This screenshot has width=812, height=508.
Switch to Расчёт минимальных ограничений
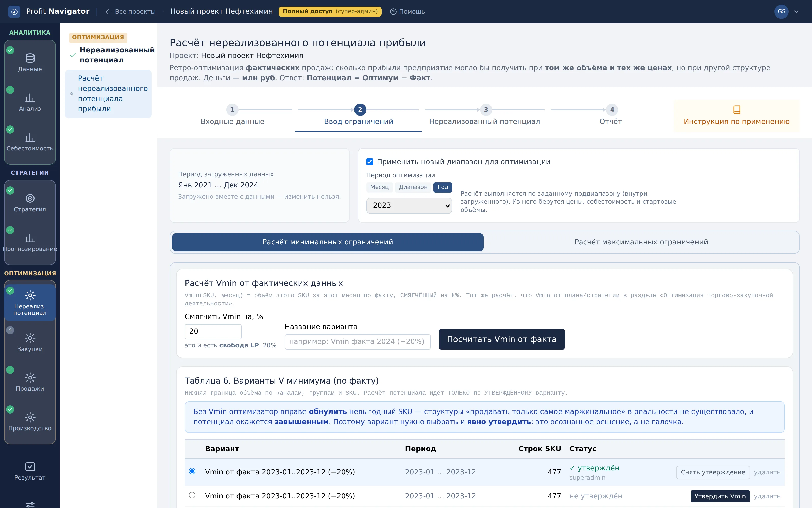click(328, 242)
